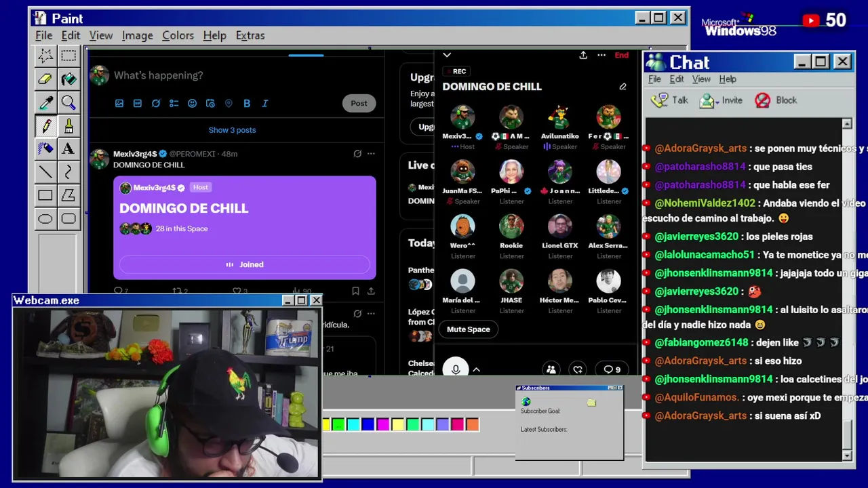
Task: Toggle the microphone in the Space
Action: coord(456,369)
